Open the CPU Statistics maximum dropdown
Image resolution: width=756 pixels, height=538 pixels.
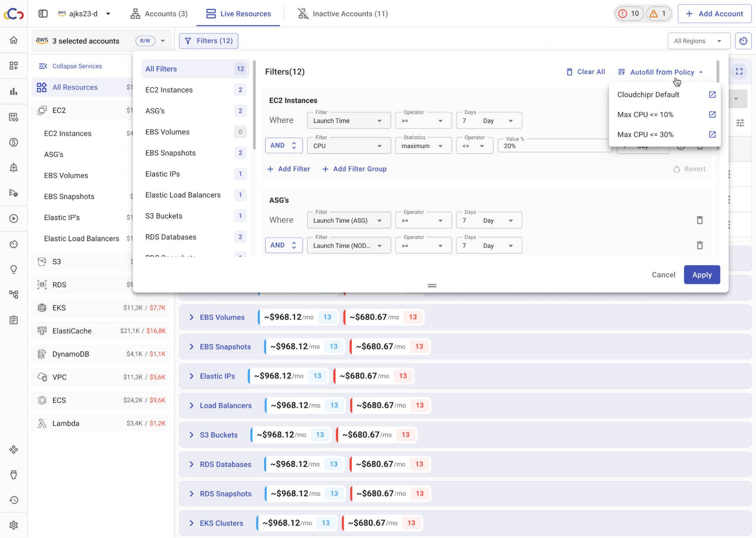click(423, 146)
